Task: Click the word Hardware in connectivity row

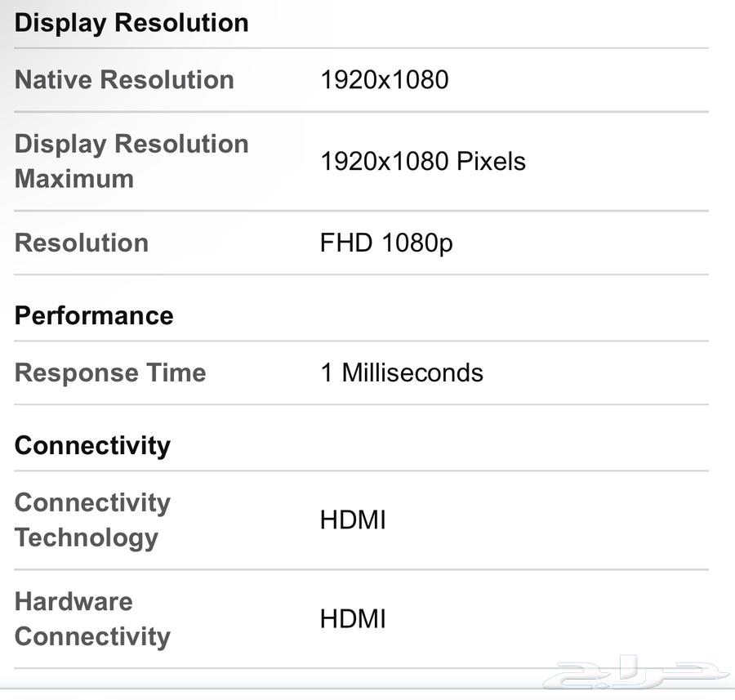Action: tap(73, 601)
